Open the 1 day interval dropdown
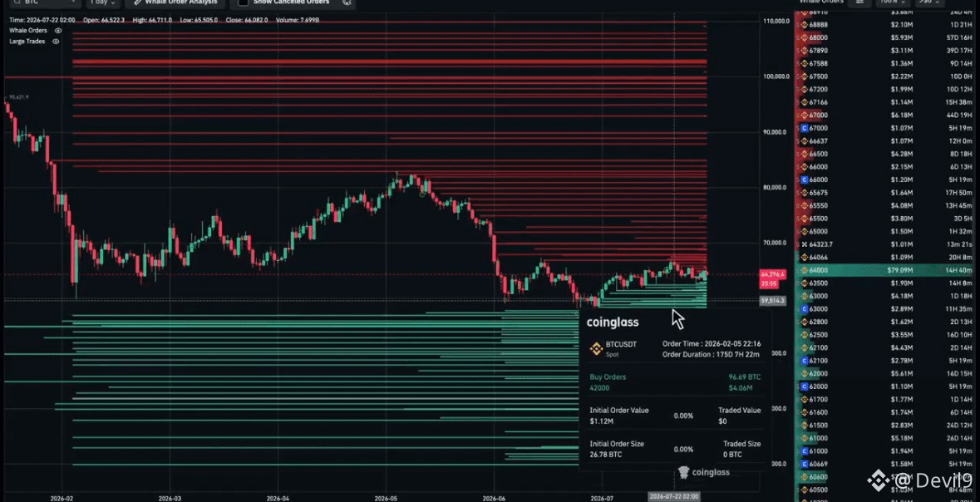Screen dimensions: 980x502 102,2
